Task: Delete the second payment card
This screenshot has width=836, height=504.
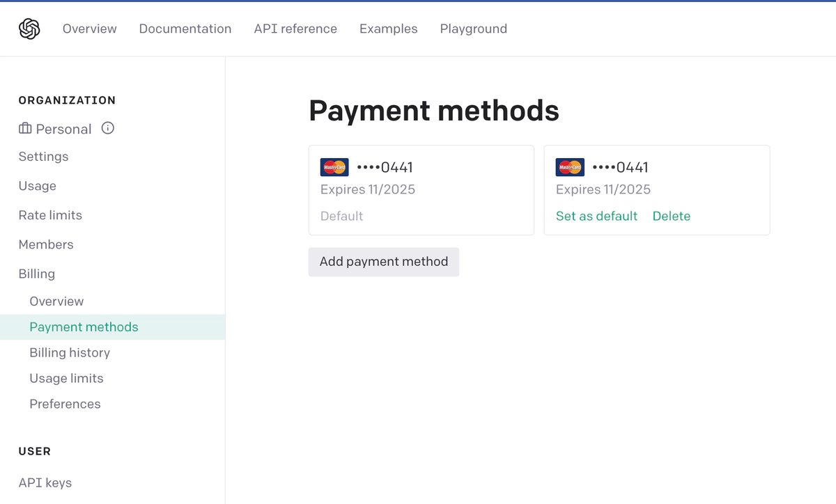Action: [x=672, y=216]
